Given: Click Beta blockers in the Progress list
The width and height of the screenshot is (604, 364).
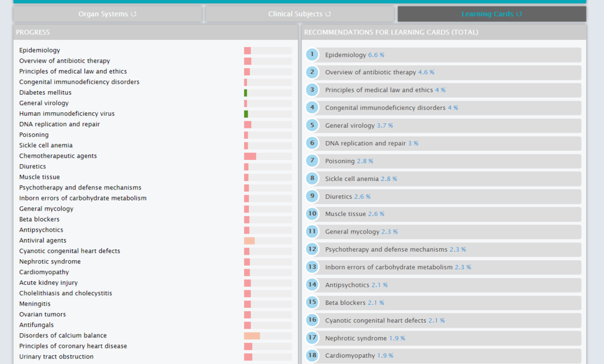Looking at the screenshot, I should (x=39, y=219).
